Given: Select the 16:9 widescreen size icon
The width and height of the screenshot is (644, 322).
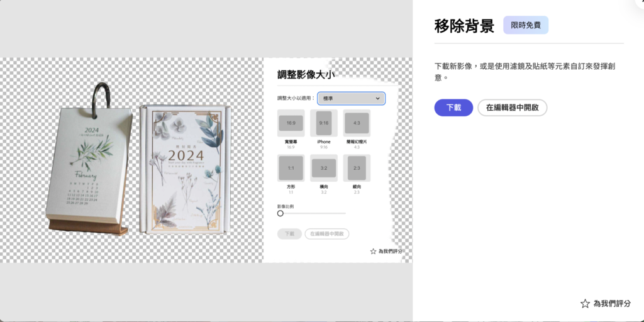Looking at the screenshot, I should pos(291,123).
